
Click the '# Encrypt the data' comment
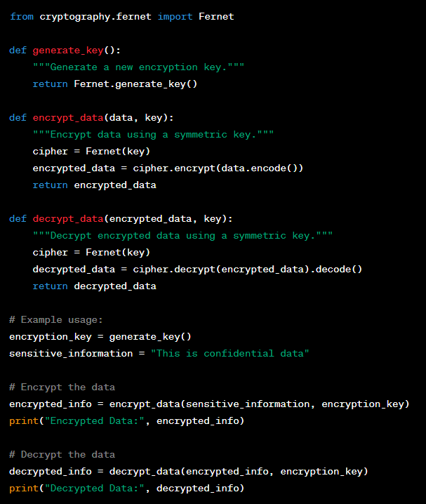62,387
